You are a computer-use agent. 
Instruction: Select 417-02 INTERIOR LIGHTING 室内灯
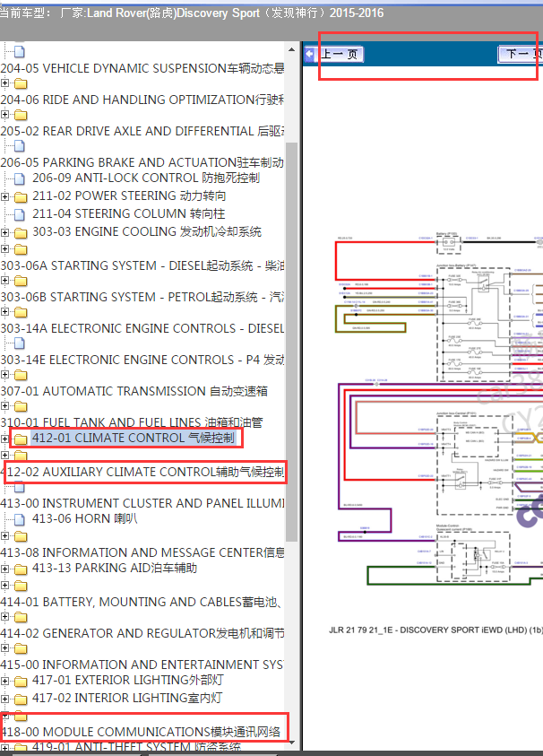pyautogui.click(x=127, y=698)
